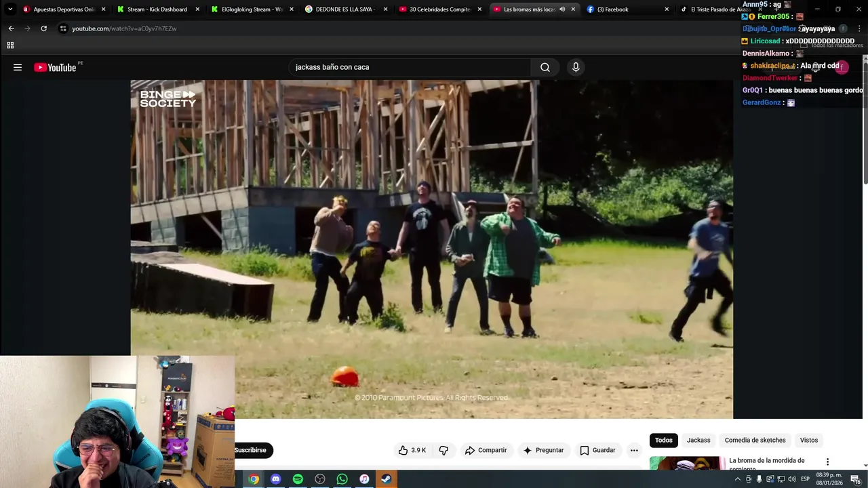Viewport: 868px width, 488px height.
Task: Click the youtube.com address bar URL
Action: [x=124, y=28]
